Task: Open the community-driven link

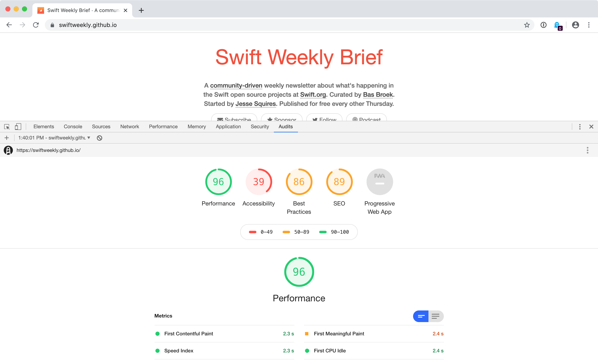Action: 236,86
